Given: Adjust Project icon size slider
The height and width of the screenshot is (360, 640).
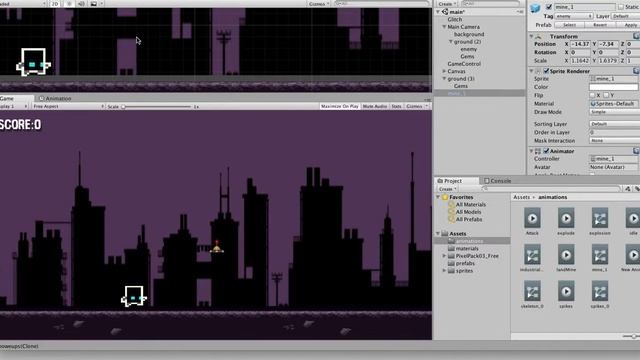Looking at the screenshot, I should [631, 336].
